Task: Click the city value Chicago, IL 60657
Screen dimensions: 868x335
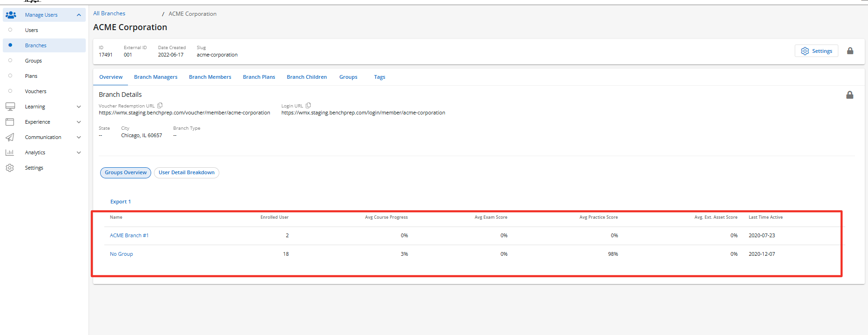Action: 141,135
